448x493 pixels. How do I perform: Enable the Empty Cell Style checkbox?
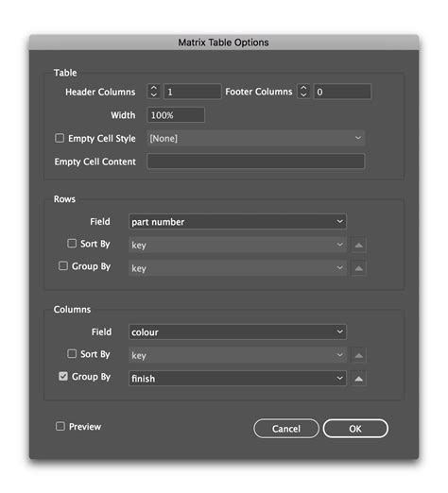coord(60,138)
